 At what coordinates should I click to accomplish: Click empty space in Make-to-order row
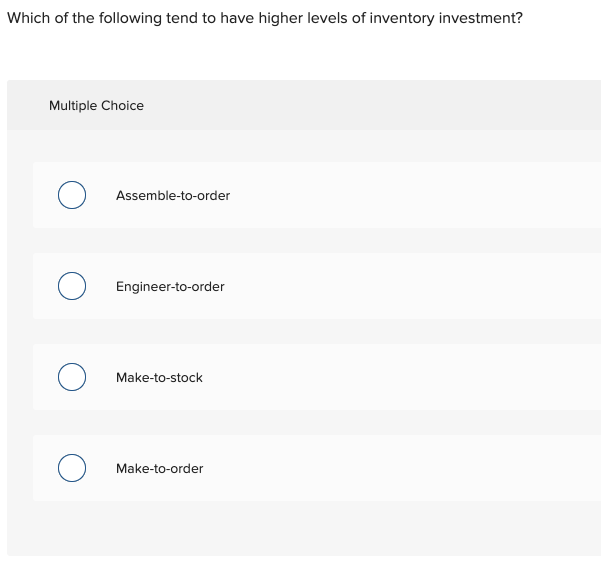(x=420, y=468)
